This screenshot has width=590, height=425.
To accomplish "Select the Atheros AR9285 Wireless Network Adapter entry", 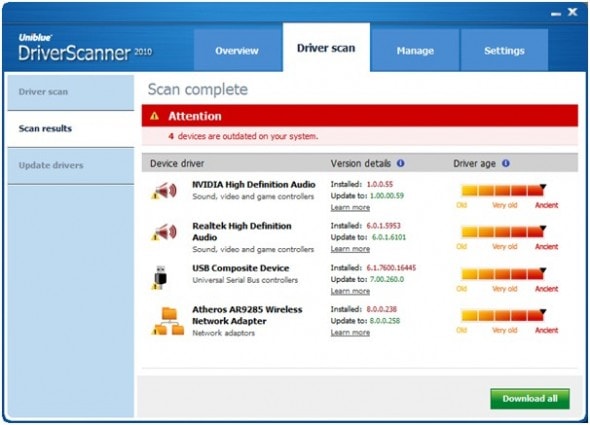I will (x=247, y=315).
